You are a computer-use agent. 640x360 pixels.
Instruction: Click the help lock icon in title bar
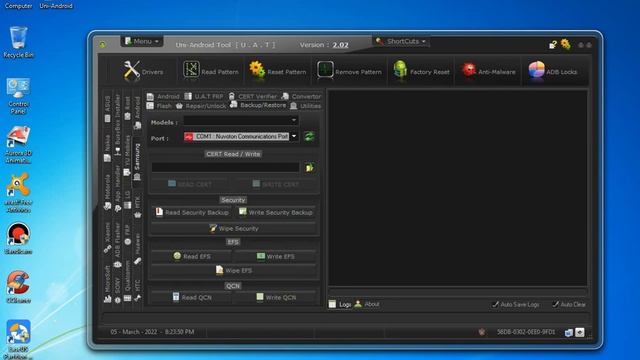pos(553,44)
